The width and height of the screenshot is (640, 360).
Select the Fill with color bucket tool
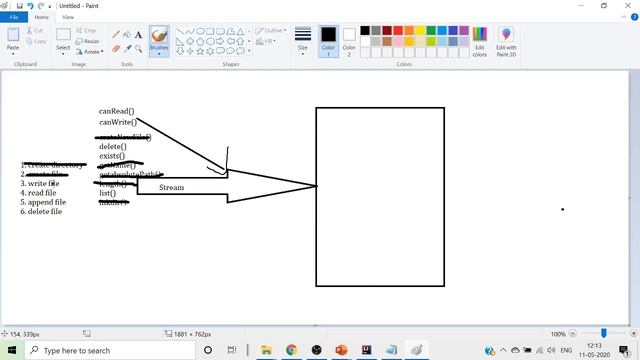(127, 35)
